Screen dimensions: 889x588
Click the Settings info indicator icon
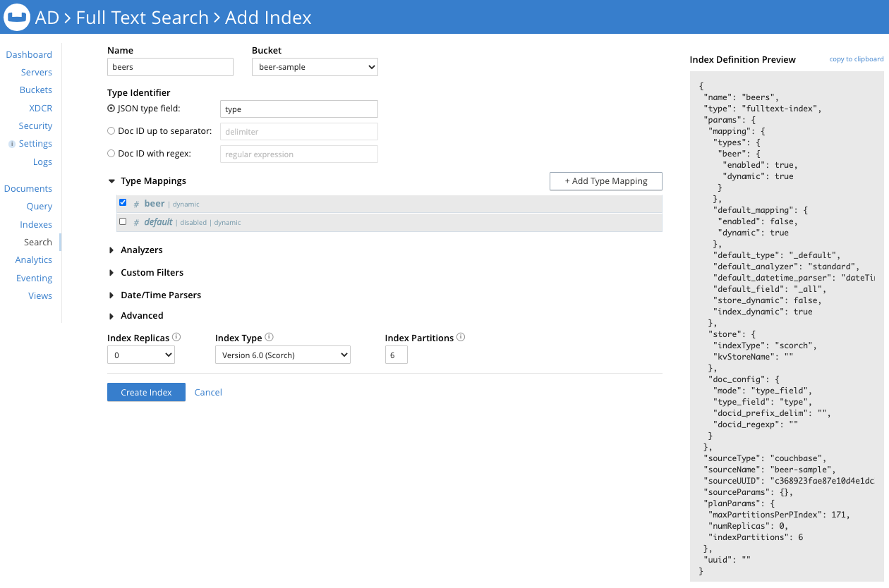(12, 144)
